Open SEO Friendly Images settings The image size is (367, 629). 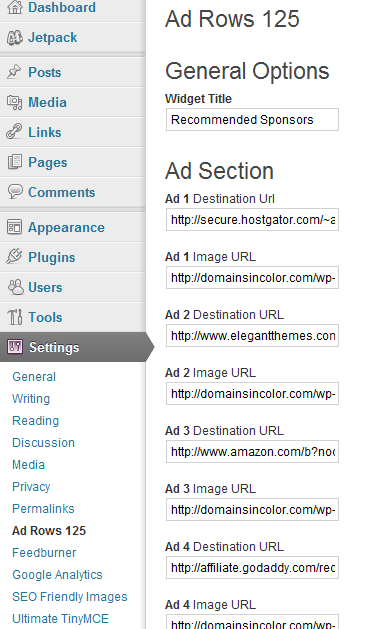(x=70, y=597)
